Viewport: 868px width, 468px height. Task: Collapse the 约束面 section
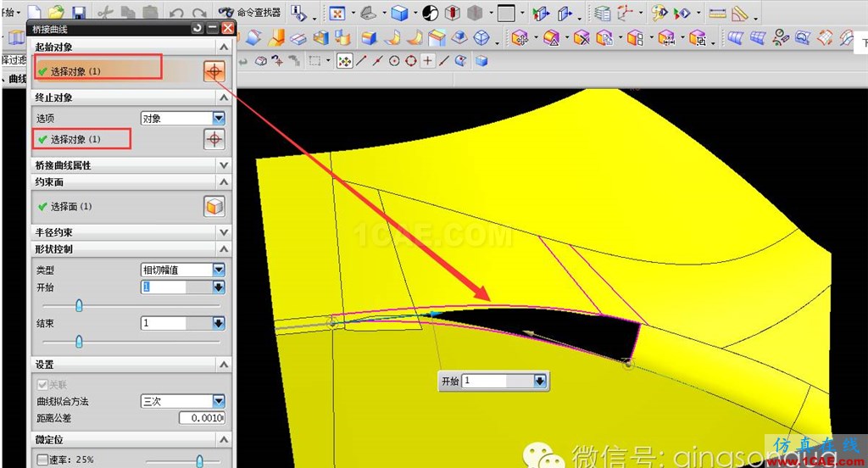pyautogui.click(x=223, y=181)
